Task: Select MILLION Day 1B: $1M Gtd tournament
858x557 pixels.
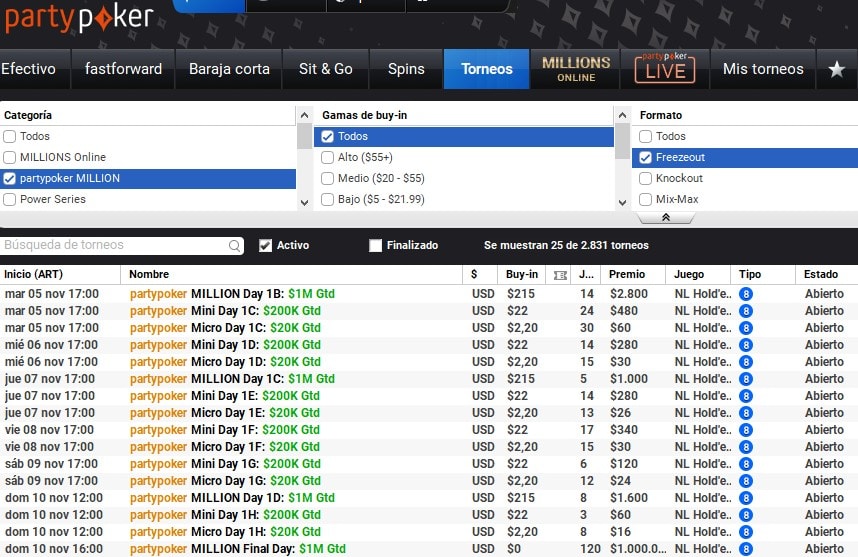Action: point(429,294)
